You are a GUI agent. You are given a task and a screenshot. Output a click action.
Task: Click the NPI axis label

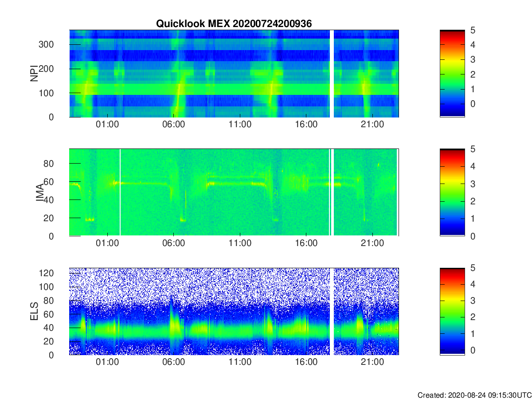(x=34, y=74)
